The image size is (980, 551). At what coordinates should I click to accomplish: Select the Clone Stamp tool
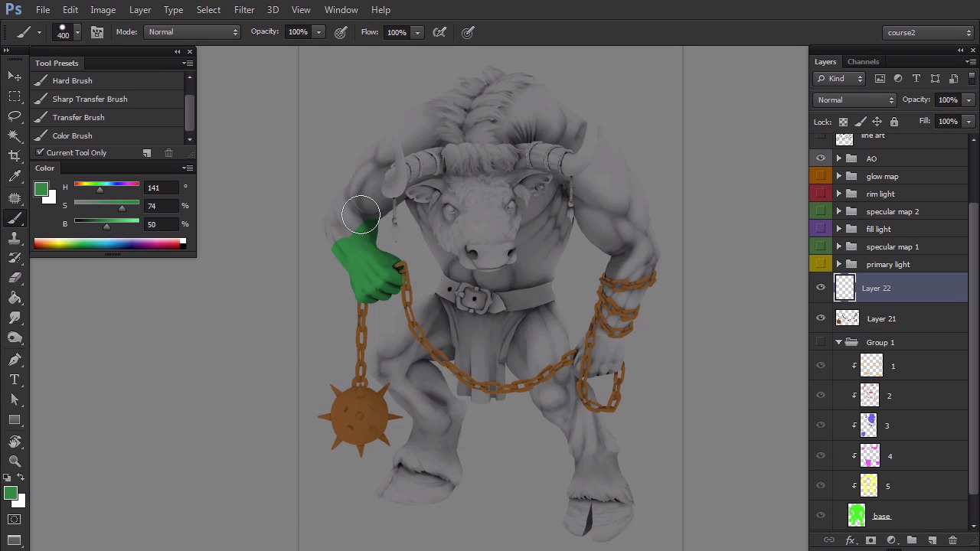point(15,239)
